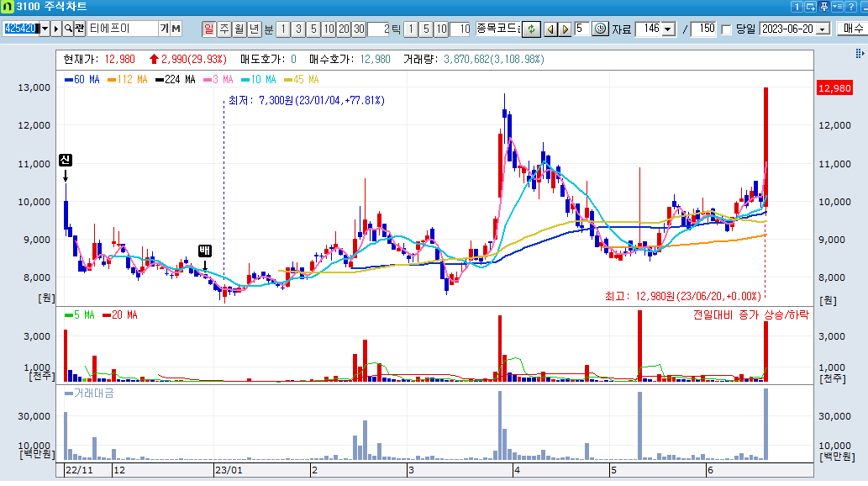868x486 pixels.
Task: Click the green app logo in title bar
Action: click(x=8, y=7)
